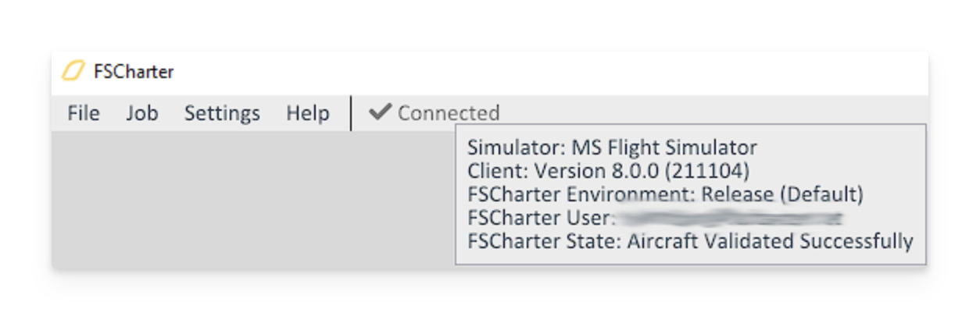This screenshot has height=320, width=980.
Task: Click the FSCharter State label
Action: pyautogui.click(x=543, y=241)
